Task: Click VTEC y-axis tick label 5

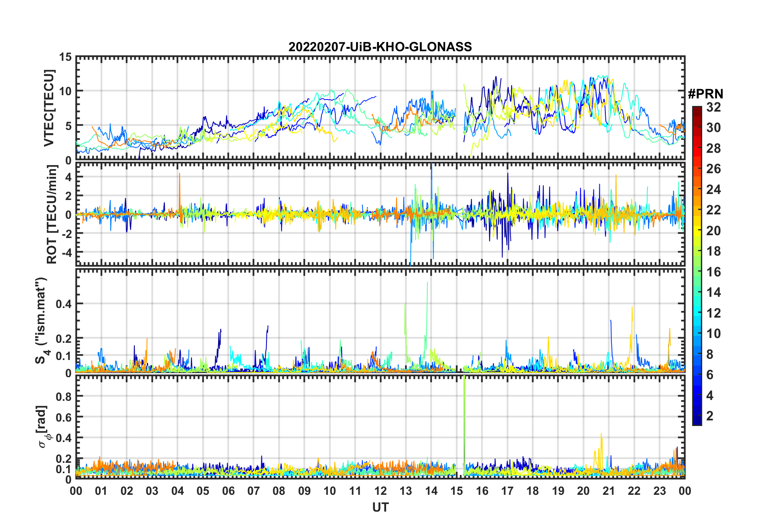Action: (68, 126)
